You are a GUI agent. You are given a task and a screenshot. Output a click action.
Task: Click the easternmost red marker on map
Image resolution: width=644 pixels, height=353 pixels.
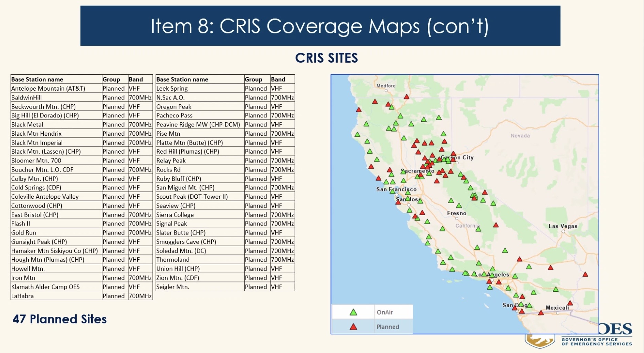pyautogui.click(x=585, y=274)
